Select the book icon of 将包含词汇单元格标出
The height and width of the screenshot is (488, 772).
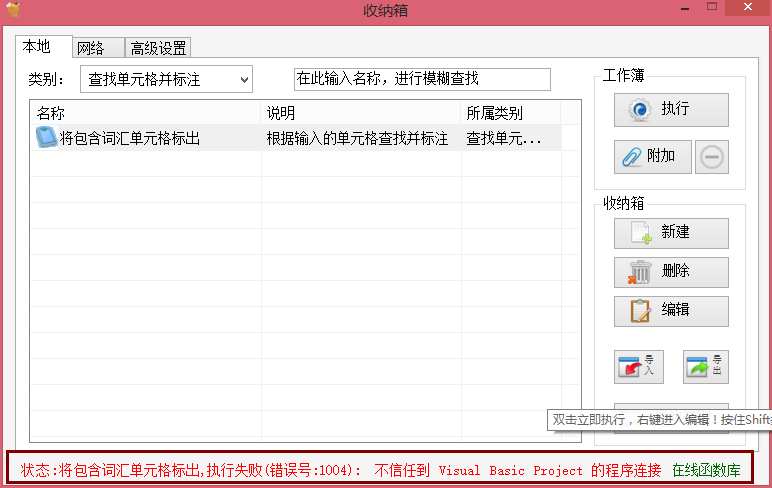point(46,138)
